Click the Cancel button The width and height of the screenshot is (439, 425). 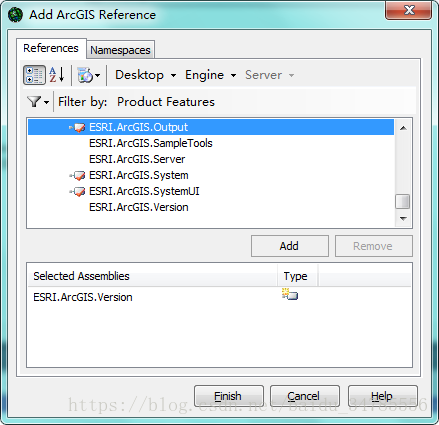coord(304,396)
